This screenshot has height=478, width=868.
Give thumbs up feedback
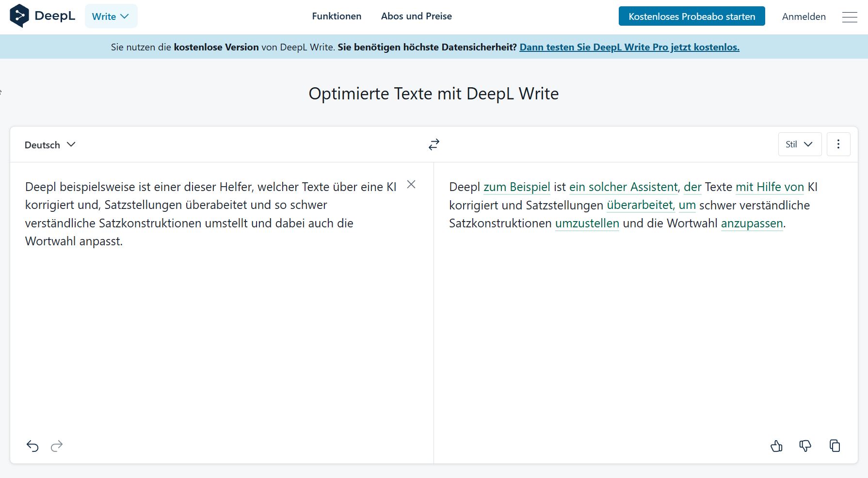776,446
